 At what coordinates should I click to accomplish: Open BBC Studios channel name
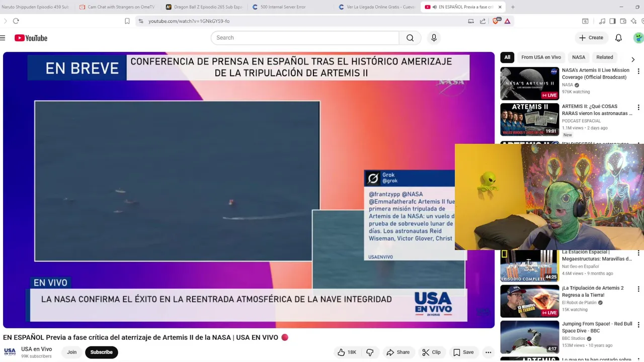[x=574, y=339]
